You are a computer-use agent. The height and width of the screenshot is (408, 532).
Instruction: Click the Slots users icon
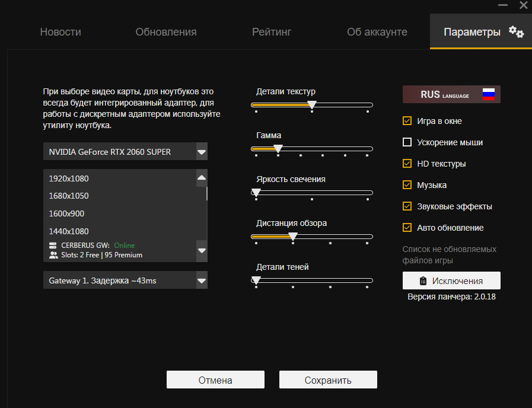[53, 255]
